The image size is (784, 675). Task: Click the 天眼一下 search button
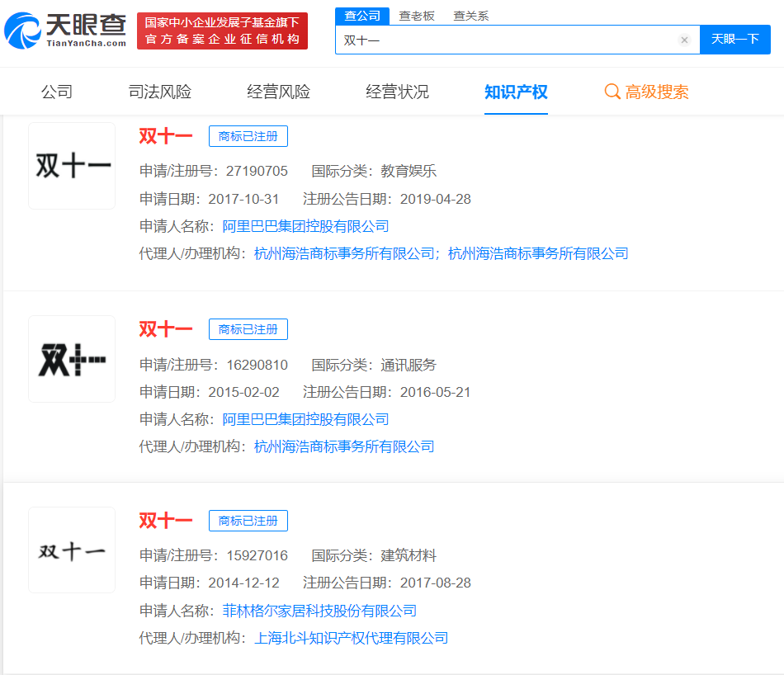tap(734, 40)
